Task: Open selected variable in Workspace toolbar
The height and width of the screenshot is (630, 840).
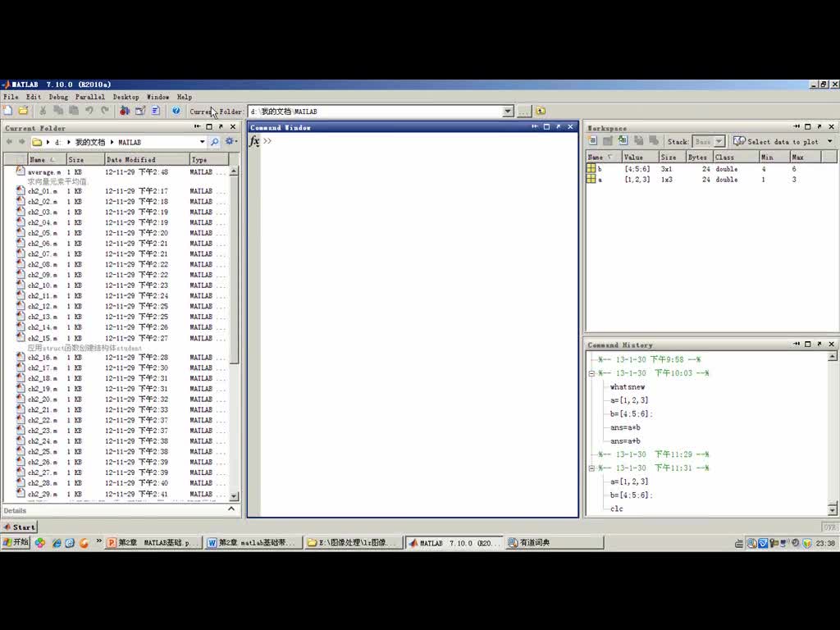Action: point(608,141)
